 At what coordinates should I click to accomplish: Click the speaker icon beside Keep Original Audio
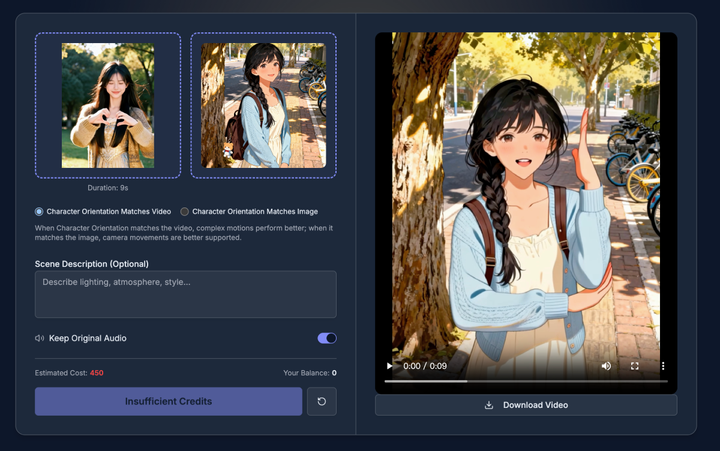[39, 338]
